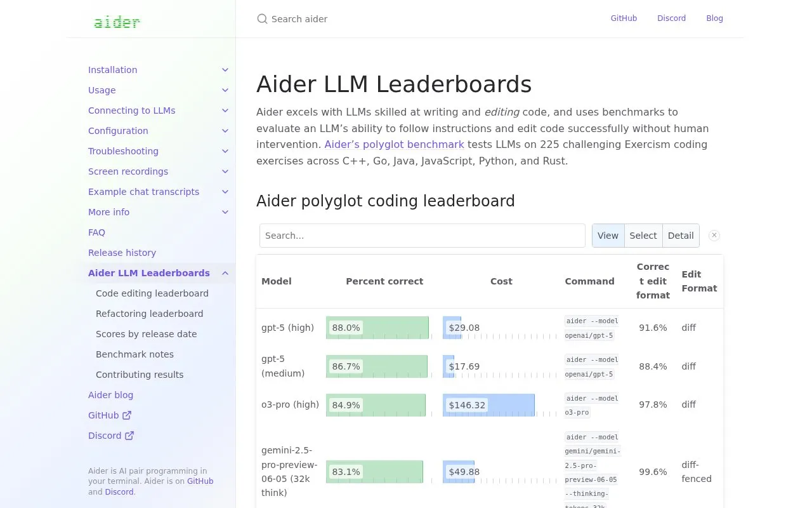Click the aider --model o3-pro command
This screenshot has width=812, height=508.
[x=591, y=405]
